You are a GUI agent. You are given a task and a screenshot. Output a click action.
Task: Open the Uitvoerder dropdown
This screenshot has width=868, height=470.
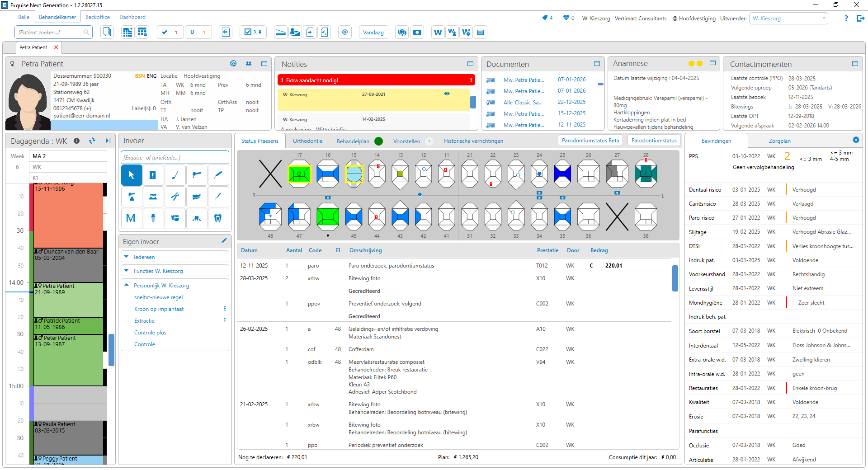click(788, 19)
